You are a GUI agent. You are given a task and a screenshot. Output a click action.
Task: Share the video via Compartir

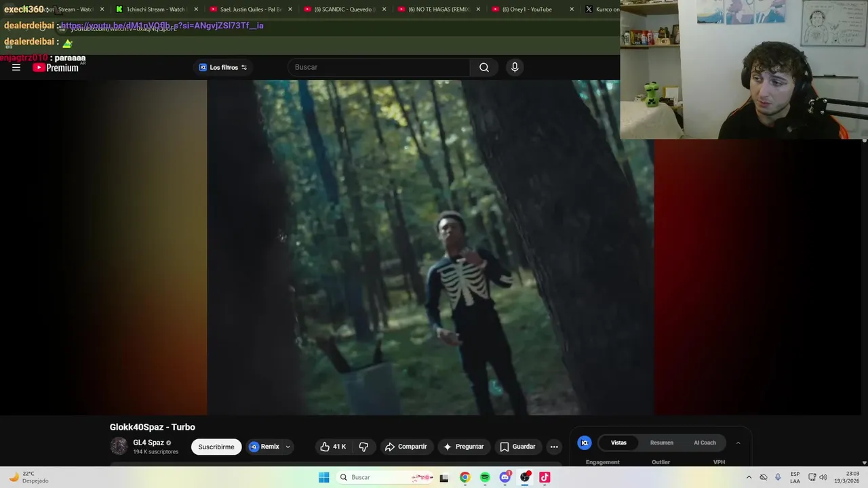[406, 447]
